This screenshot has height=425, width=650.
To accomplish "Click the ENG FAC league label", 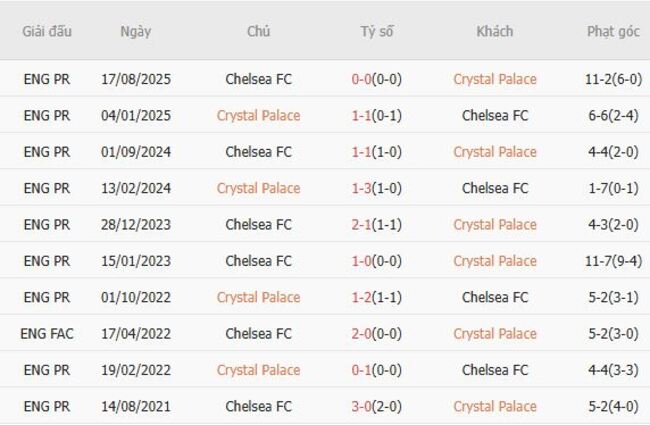I will [x=47, y=334].
